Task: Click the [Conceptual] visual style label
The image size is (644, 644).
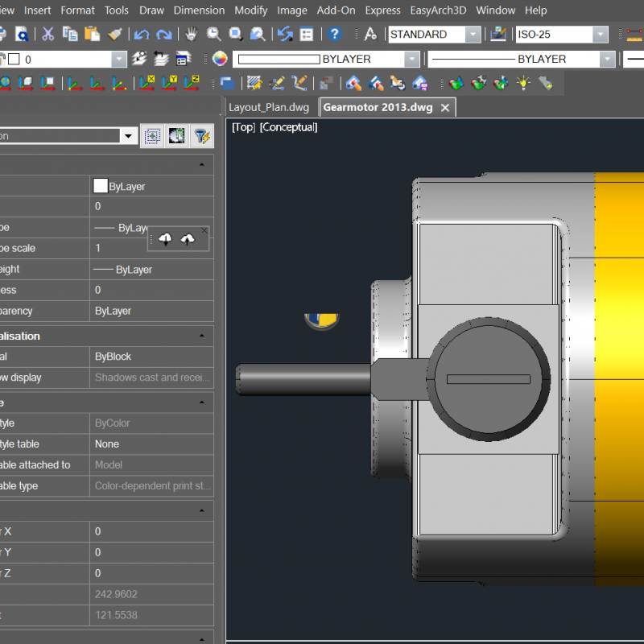Action: click(288, 127)
